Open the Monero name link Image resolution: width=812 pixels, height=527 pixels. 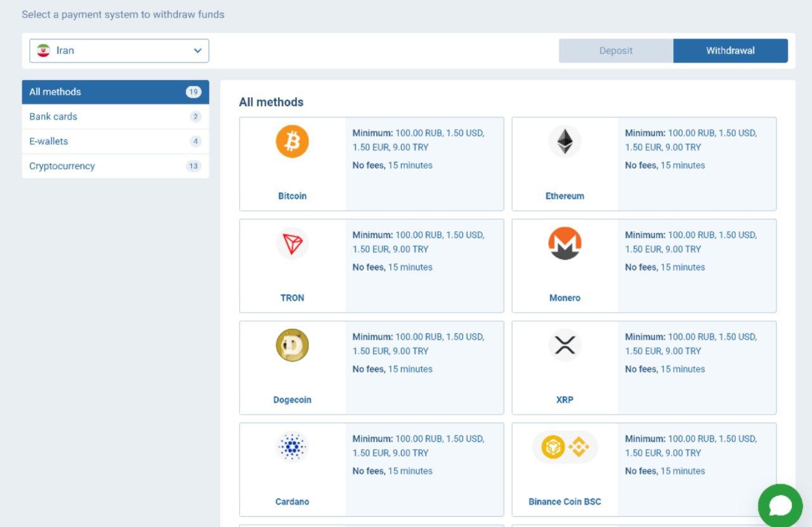click(x=565, y=298)
